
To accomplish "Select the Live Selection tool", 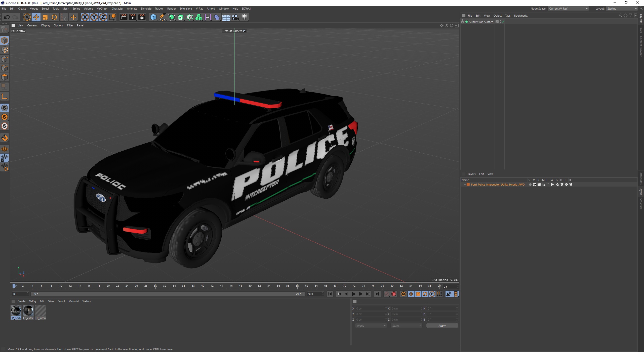I will [x=27, y=17].
